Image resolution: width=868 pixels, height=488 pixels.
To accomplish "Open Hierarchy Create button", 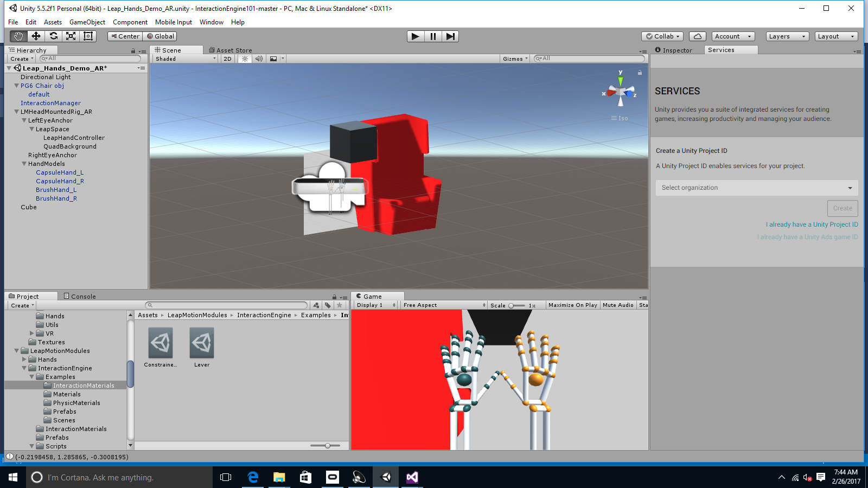I will (22, 59).
